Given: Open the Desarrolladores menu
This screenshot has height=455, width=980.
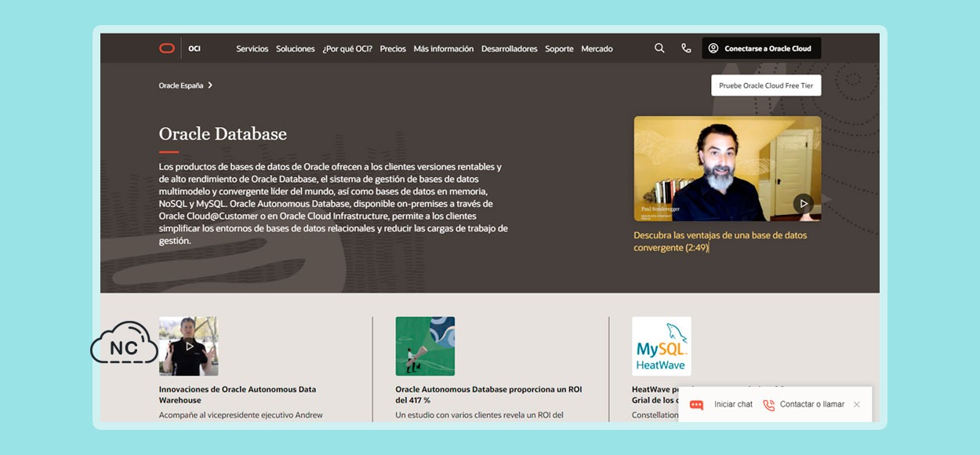Looking at the screenshot, I should 510,49.
